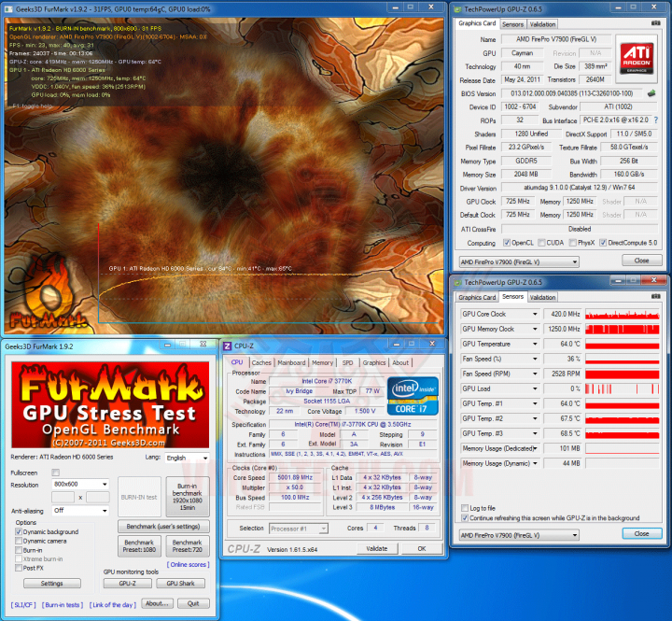Image resolution: width=672 pixels, height=621 pixels.
Task: Click Benchmark (user's settings) button
Action: [x=163, y=527]
